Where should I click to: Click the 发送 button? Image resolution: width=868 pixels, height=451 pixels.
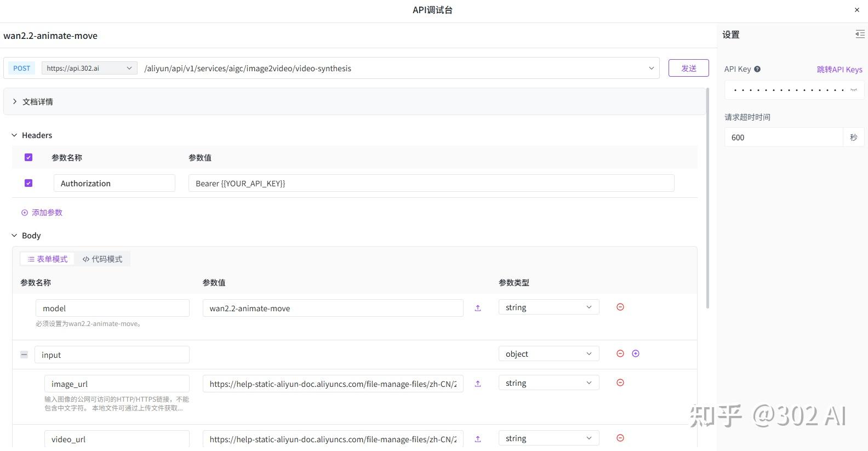[688, 68]
